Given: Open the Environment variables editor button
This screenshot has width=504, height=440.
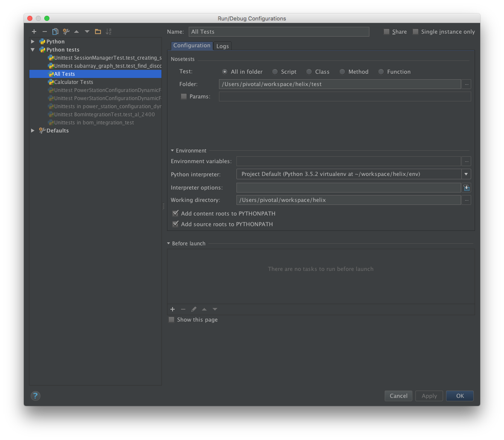Looking at the screenshot, I should (467, 161).
